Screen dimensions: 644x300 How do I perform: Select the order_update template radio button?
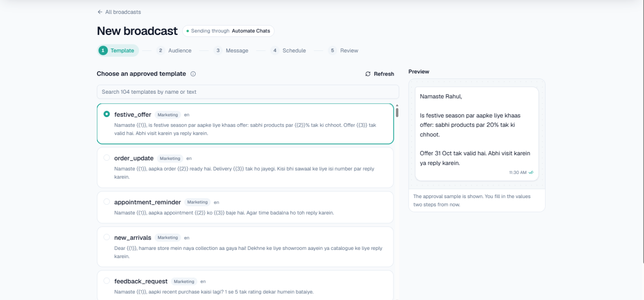(107, 157)
